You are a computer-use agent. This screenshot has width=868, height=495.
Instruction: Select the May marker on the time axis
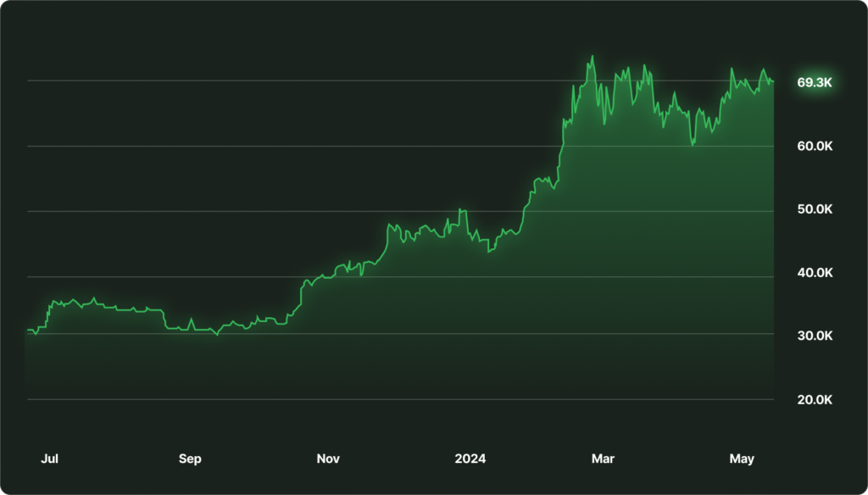[742, 459]
